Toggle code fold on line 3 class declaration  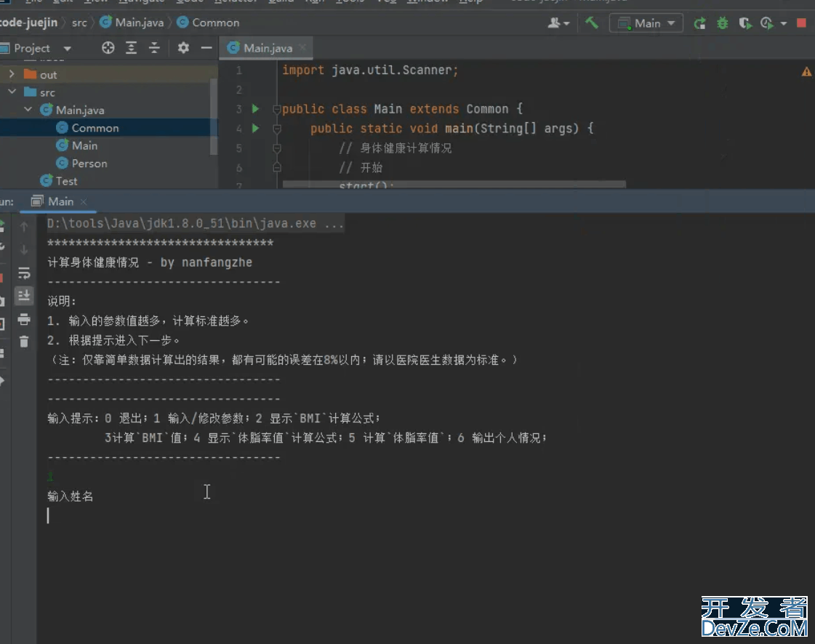(x=276, y=109)
